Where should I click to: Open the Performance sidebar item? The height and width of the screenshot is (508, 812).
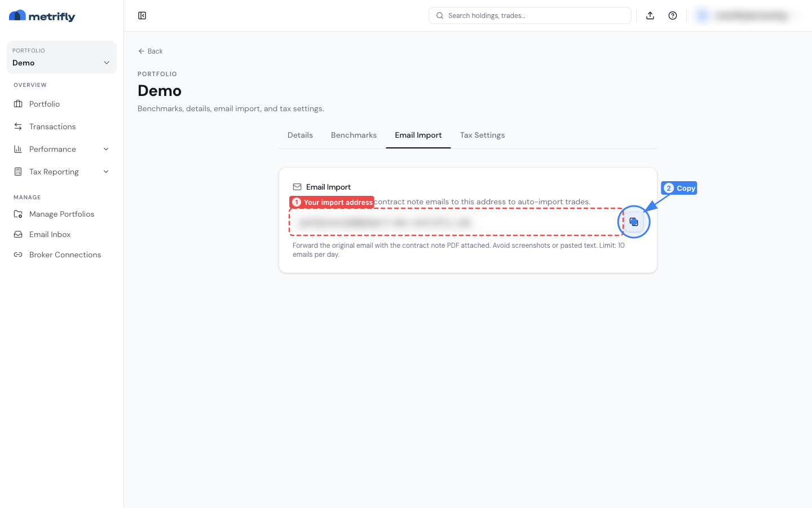61,149
